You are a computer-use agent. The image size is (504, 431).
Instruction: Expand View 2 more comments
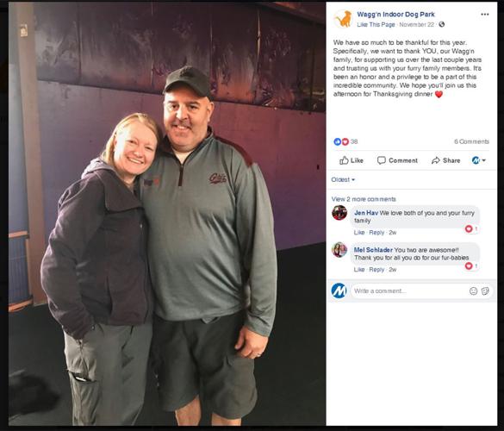point(364,199)
